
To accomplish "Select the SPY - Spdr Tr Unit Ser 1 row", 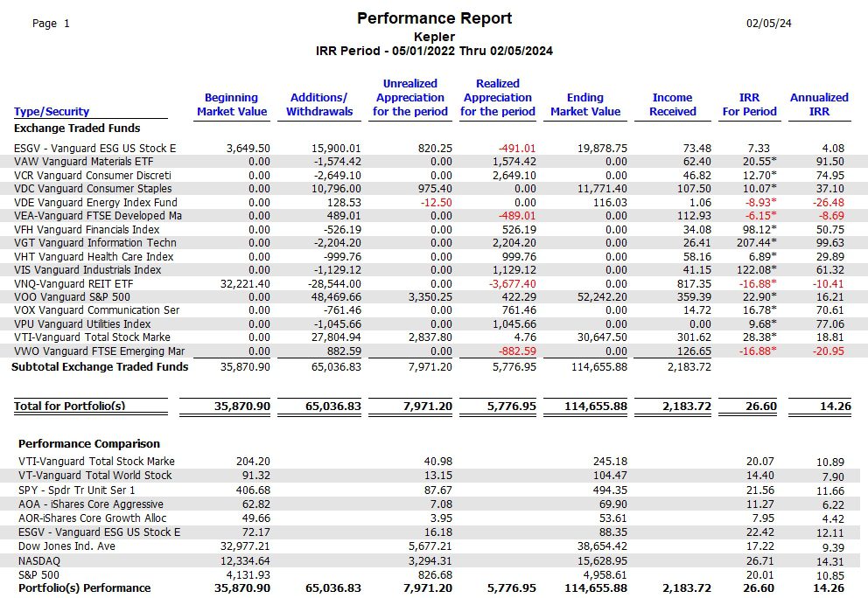I will [431, 490].
